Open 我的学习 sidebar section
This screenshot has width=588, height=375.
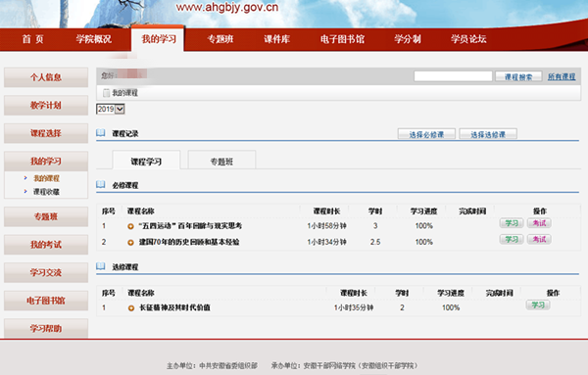[46, 162]
